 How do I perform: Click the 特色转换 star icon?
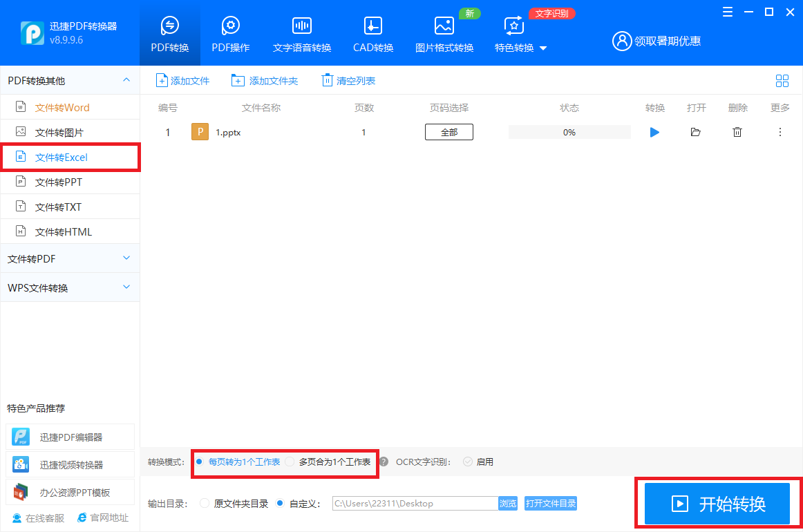point(513,26)
